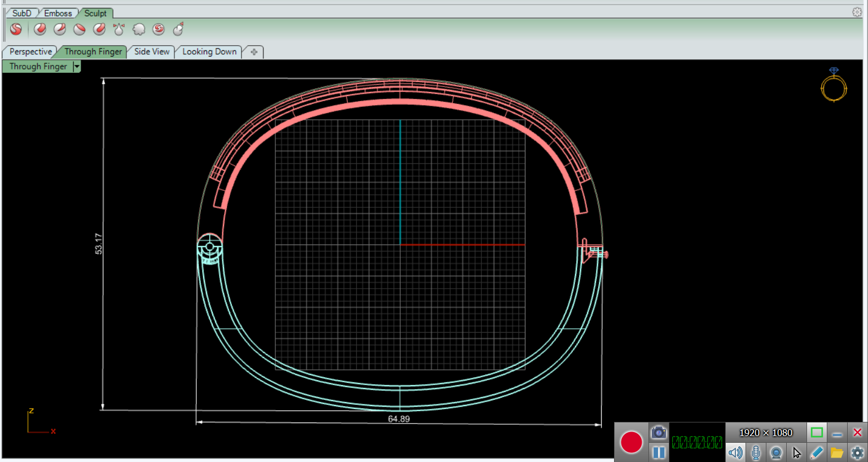Open the blue pencil annotation tool
The width and height of the screenshot is (868, 462).
coord(816,452)
